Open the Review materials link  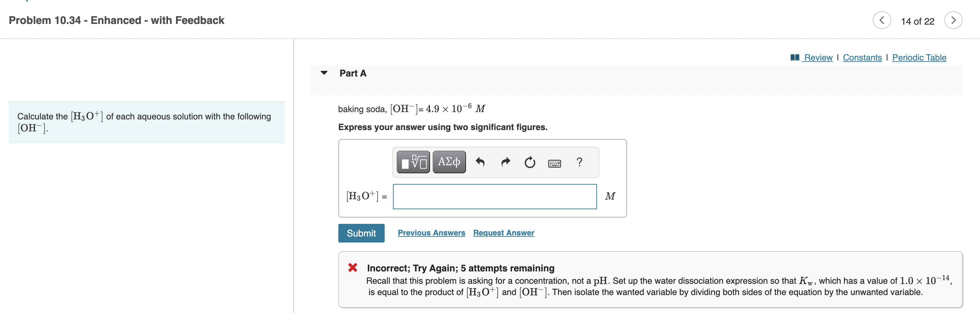tap(818, 57)
